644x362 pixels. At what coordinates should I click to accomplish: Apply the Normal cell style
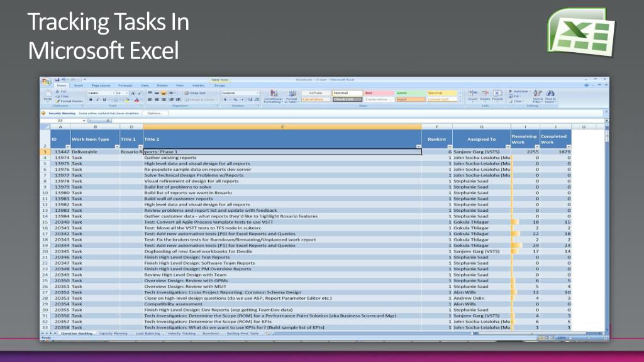click(x=347, y=93)
